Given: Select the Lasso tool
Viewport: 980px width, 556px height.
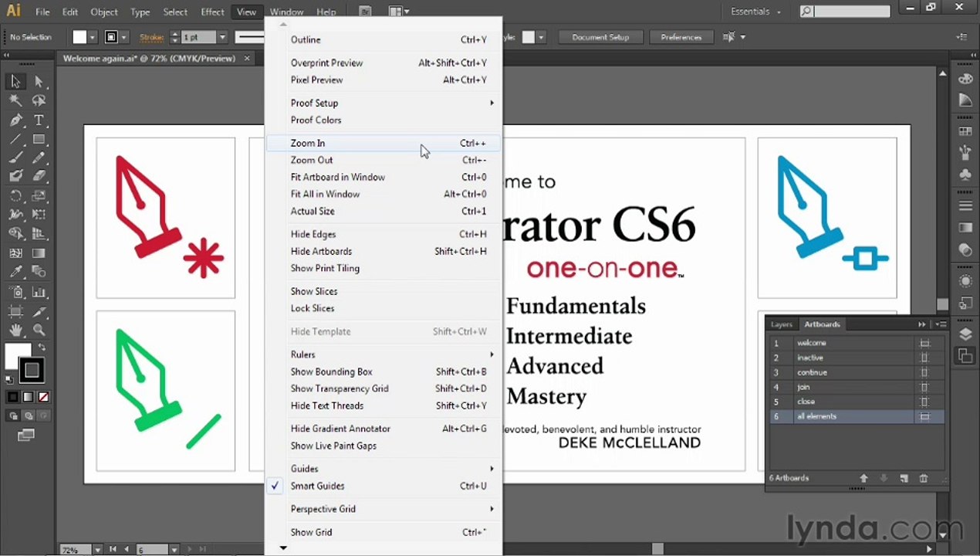Looking at the screenshot, I should [39, 101].
